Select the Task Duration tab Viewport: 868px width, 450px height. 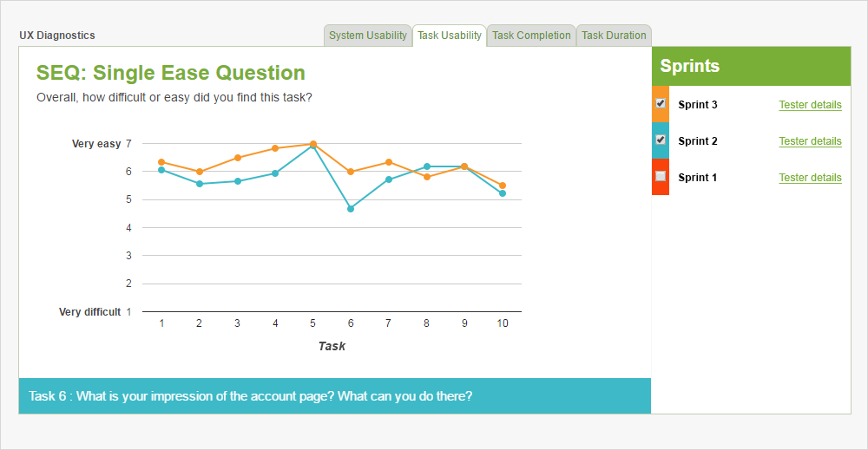[x=614, y=36]
